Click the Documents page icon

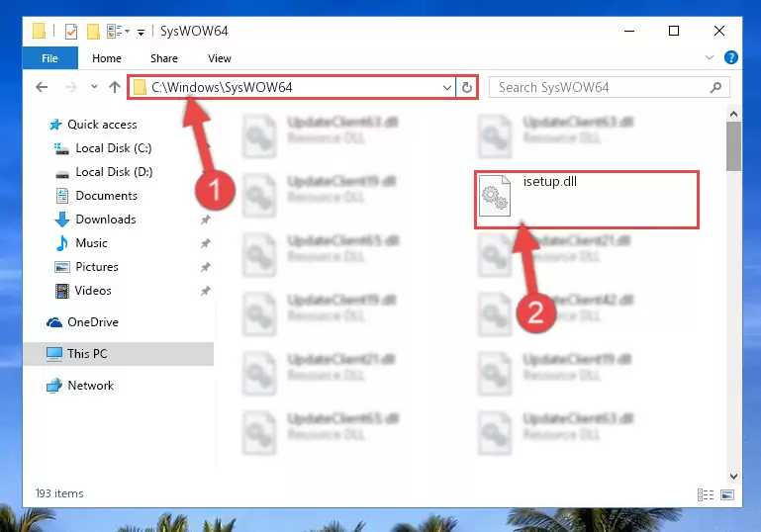pos(62,196)
